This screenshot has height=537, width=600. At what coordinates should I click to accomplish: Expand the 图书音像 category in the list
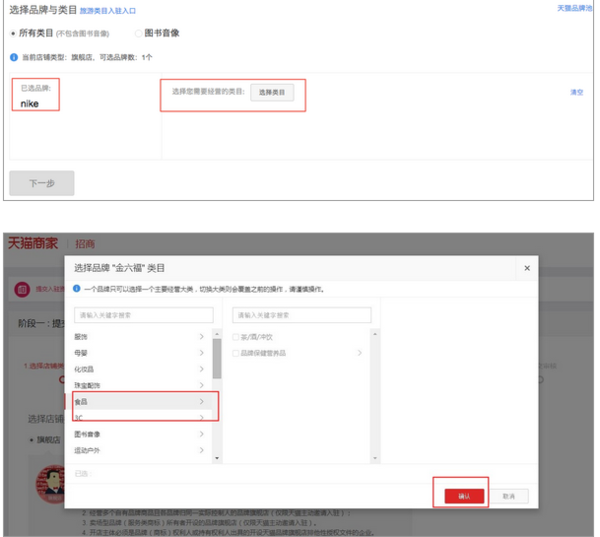pos(140,434)
